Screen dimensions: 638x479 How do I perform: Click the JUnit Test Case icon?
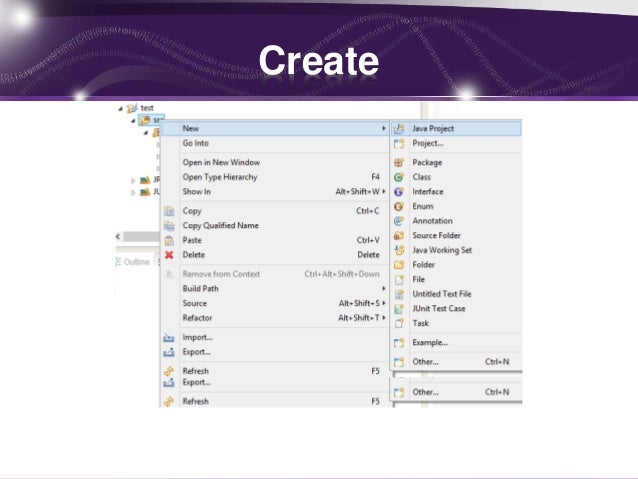399,309
